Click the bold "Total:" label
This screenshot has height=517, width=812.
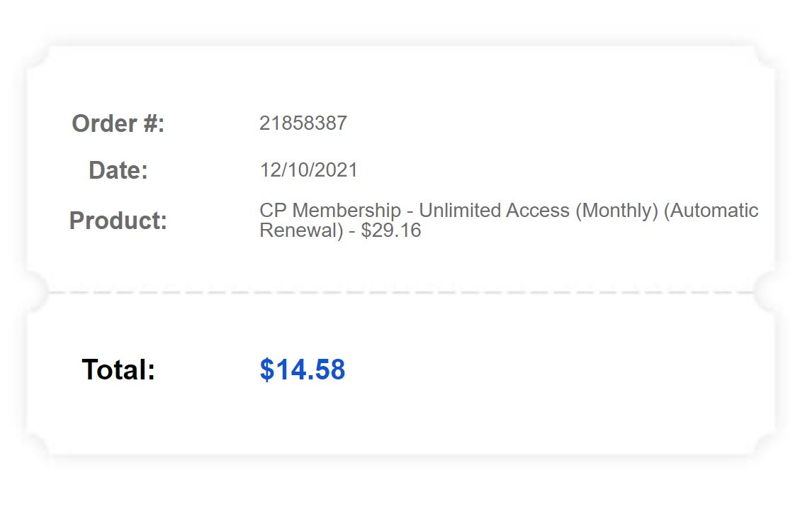pos(118,369)
